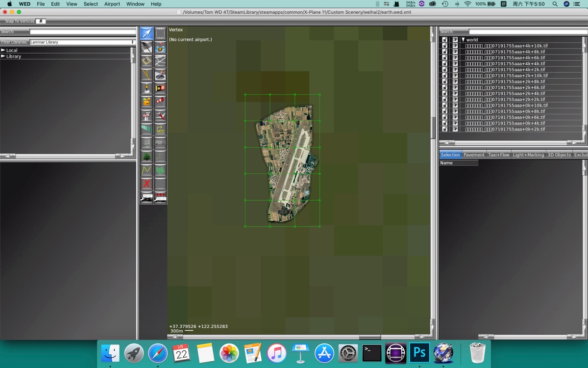Choose the red X Exclusion tool
Viewport: 588px width, 368px height.
[147, 184]
